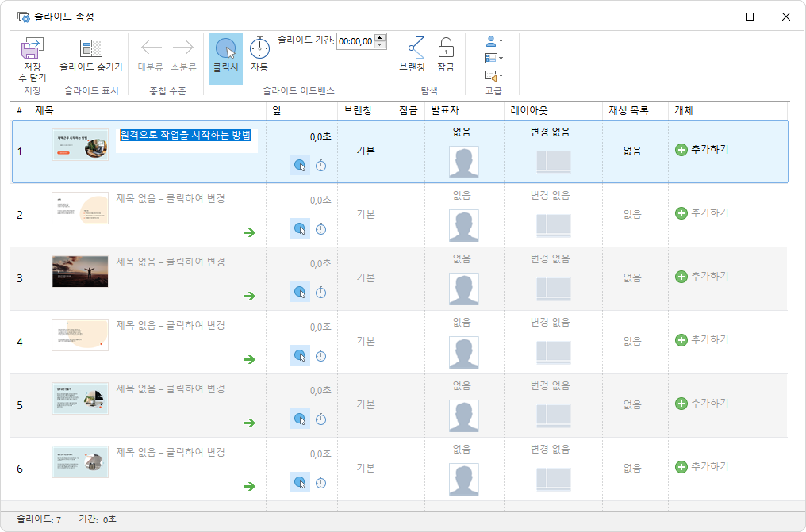Click the layout icon for slide 2
Viewport: 806px width, 532px height.
(x=553, y=225)
